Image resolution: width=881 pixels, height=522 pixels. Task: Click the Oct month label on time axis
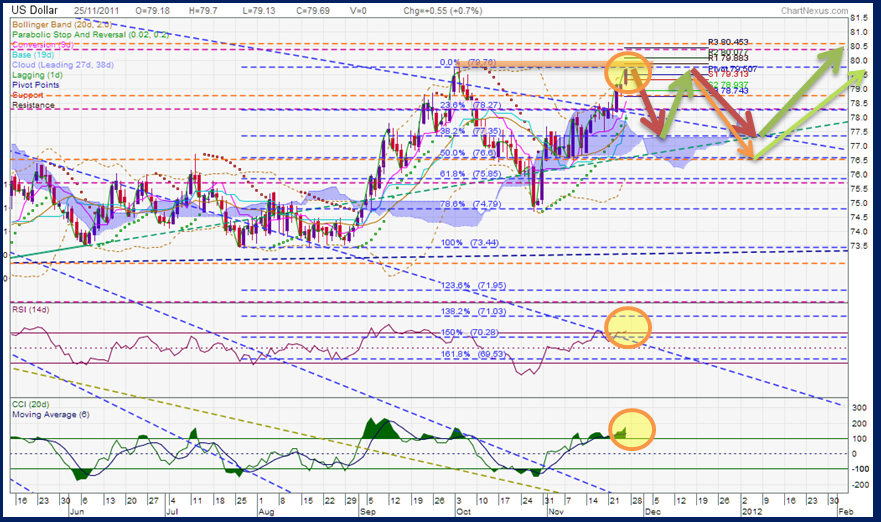[464, 512]
